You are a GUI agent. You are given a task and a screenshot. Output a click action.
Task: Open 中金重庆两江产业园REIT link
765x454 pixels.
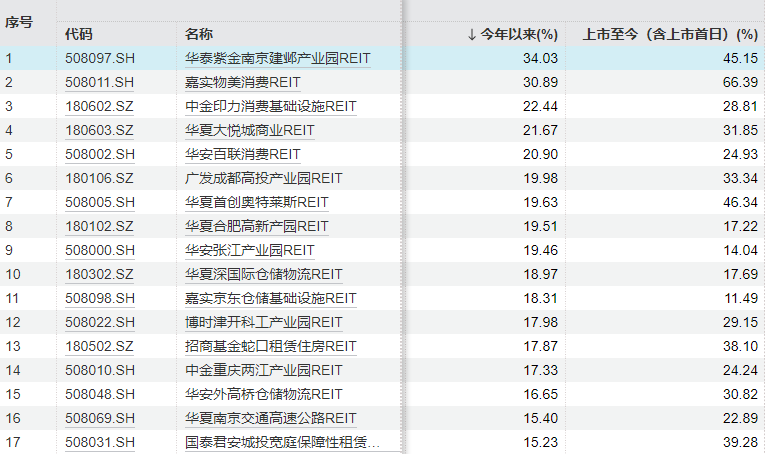(263, 370)
